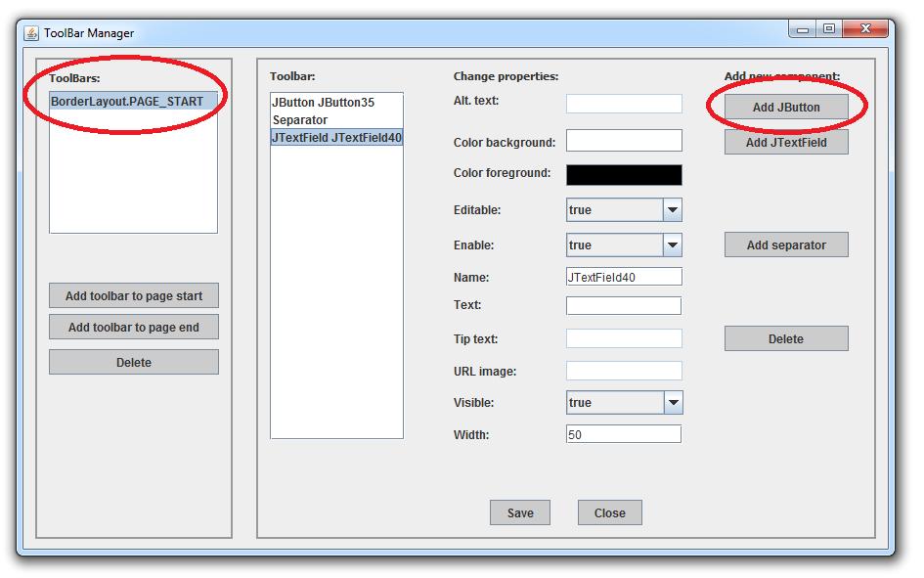Viewport: 924px width, 578px height.
Task: Open the Visible dropdown
Action: tap(624, 402)
